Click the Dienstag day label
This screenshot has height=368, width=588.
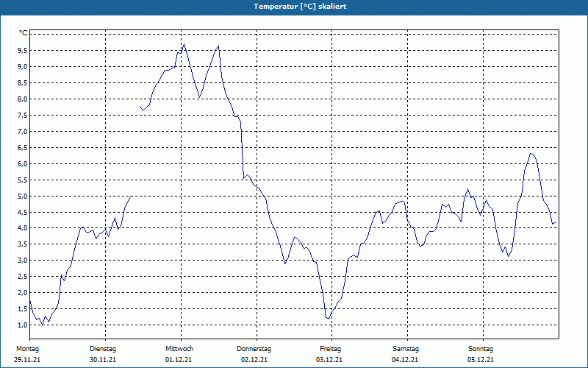point(103,349)
